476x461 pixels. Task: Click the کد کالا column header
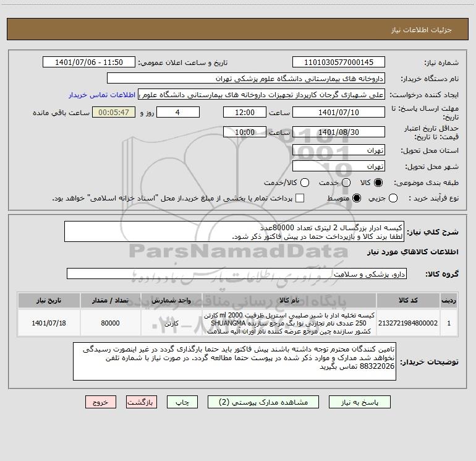point(408,300)
